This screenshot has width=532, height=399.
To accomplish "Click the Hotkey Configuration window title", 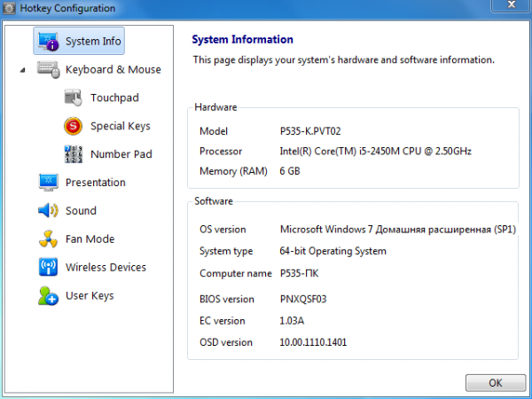I will [67, 8].
